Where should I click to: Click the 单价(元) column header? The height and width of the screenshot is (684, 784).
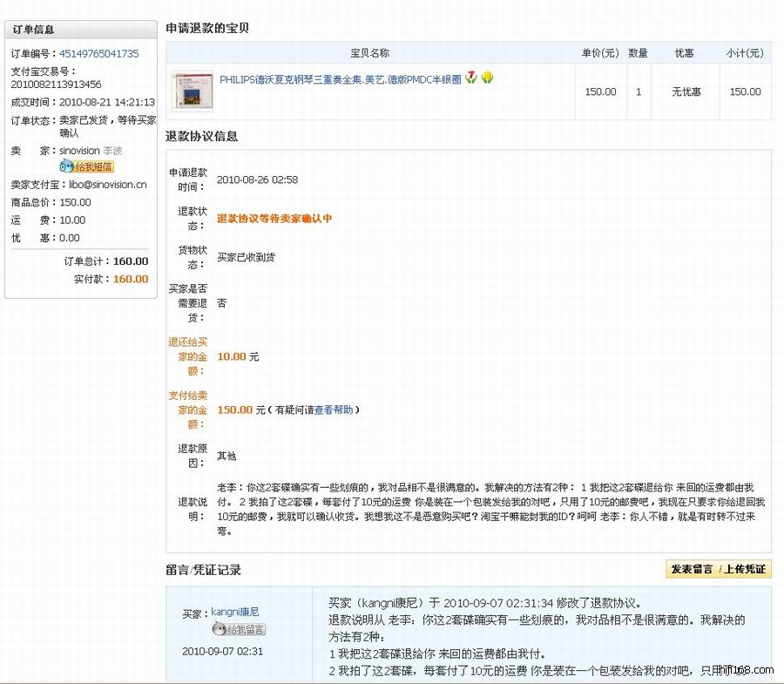(599, 53)
